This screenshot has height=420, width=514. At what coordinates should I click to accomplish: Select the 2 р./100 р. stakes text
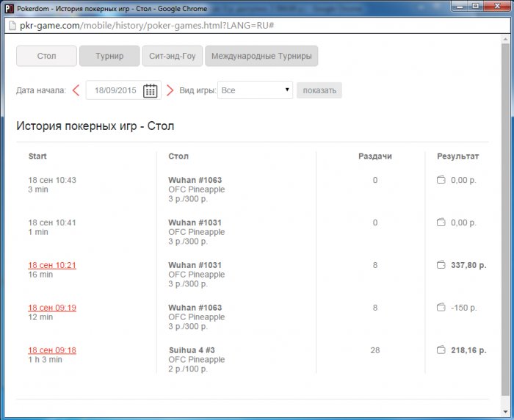pos(188,369)
